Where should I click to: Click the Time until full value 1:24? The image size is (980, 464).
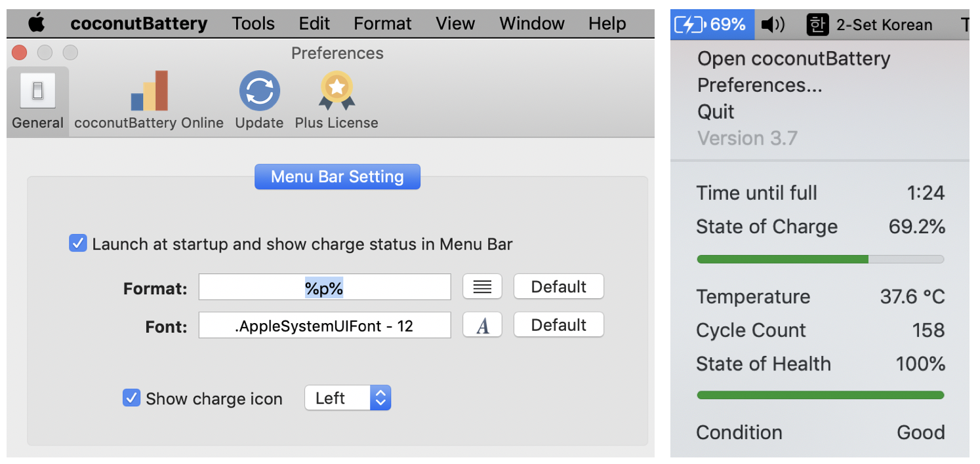pyautogui.click(x=926, y=193)
